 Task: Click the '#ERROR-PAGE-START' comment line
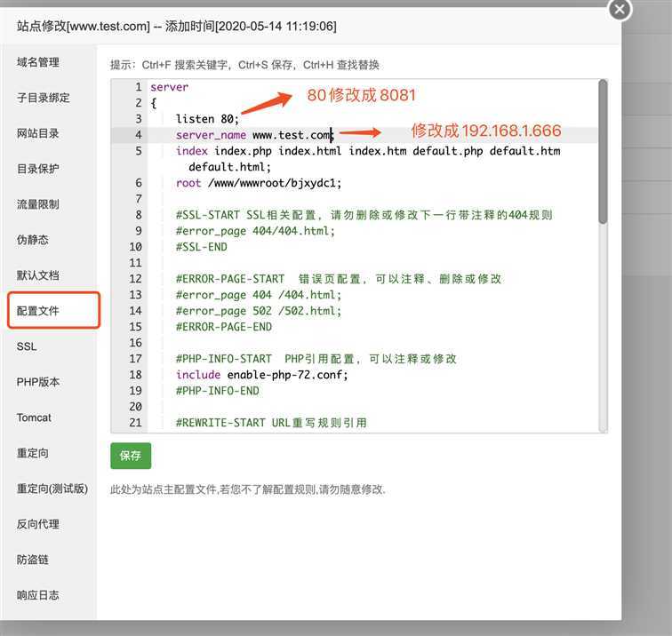coord(339,279)
